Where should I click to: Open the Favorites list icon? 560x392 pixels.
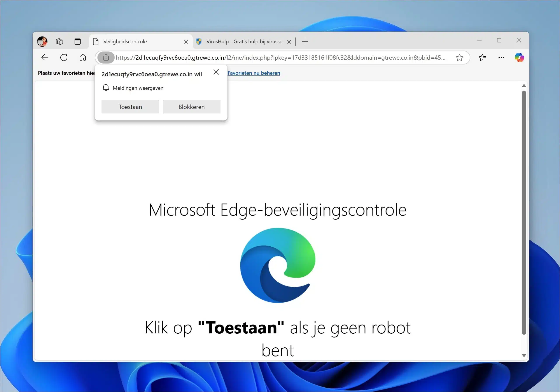[x=482, y=57]
